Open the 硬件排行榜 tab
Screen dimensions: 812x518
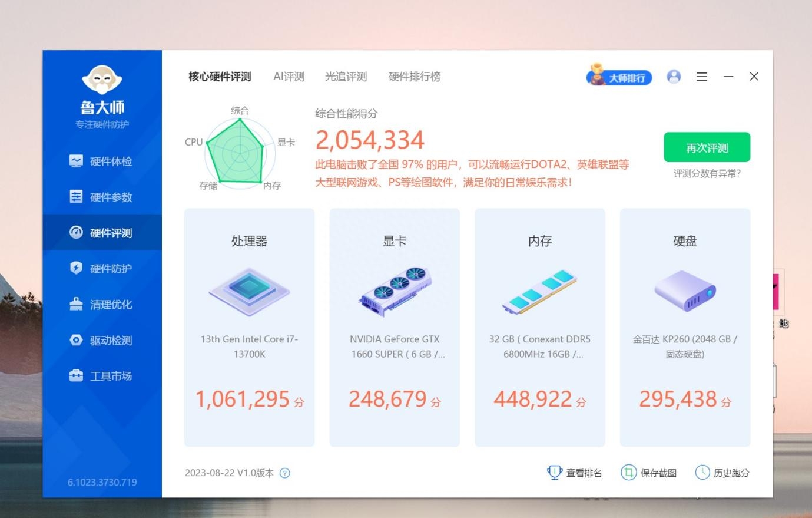[x=415, y=77]
